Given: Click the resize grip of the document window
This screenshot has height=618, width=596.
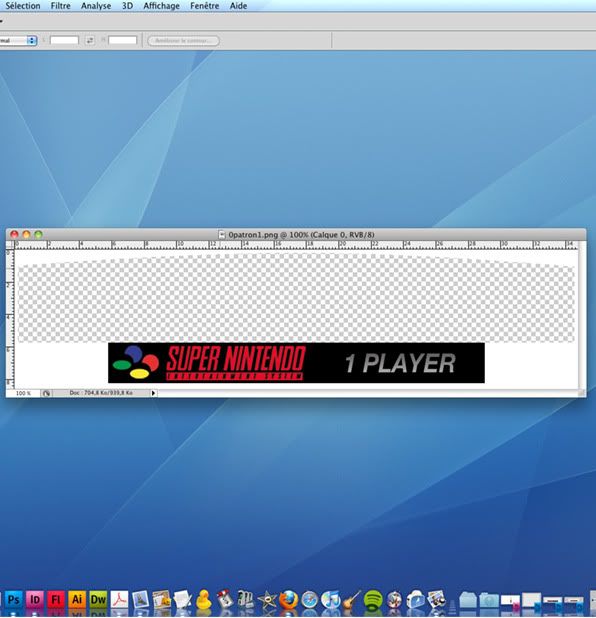Looking at the screenshot, I should [x=582, y=393].
